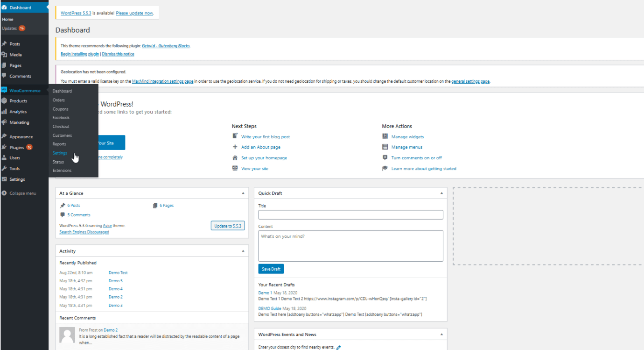The height and width of the screenshot is (350, 644).
Task: Click the graduation cap icon
Action: [x=385, y=168]
